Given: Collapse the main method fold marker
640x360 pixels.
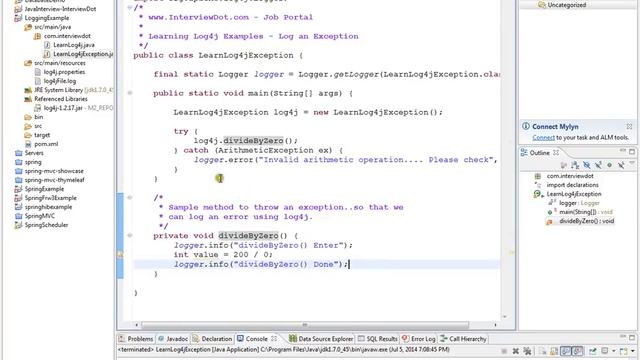Looking at the screenshot, I should 129,93.
